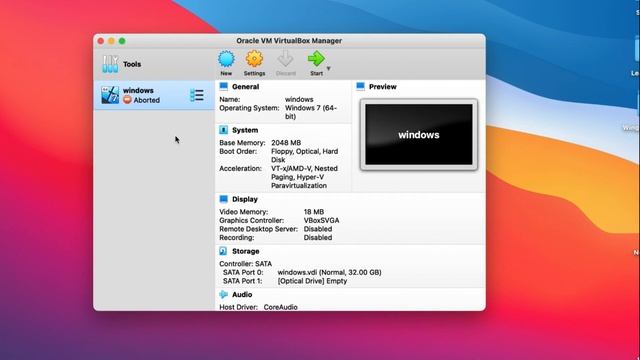The height and width of the screenshot is (360, 640).
Task: Click the Aborted status text
Action: pyautogui.click(x=147, y=100)
